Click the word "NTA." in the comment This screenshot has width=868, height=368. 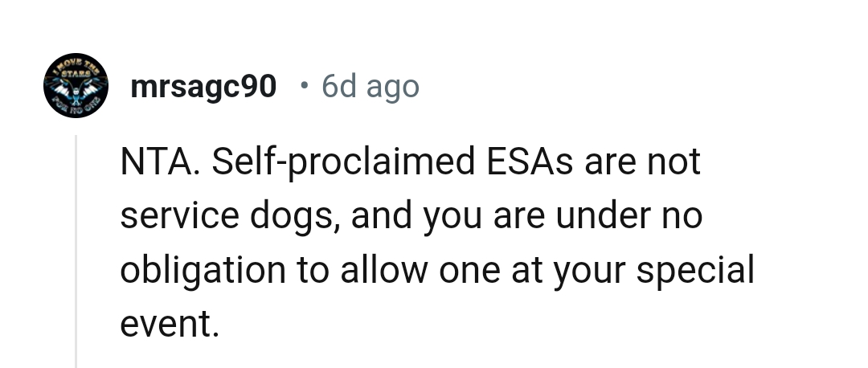[x=159, y=162]
